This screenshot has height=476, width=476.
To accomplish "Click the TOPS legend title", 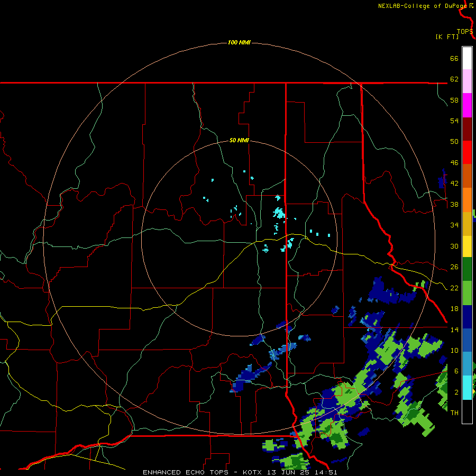I will coord(465,31).
